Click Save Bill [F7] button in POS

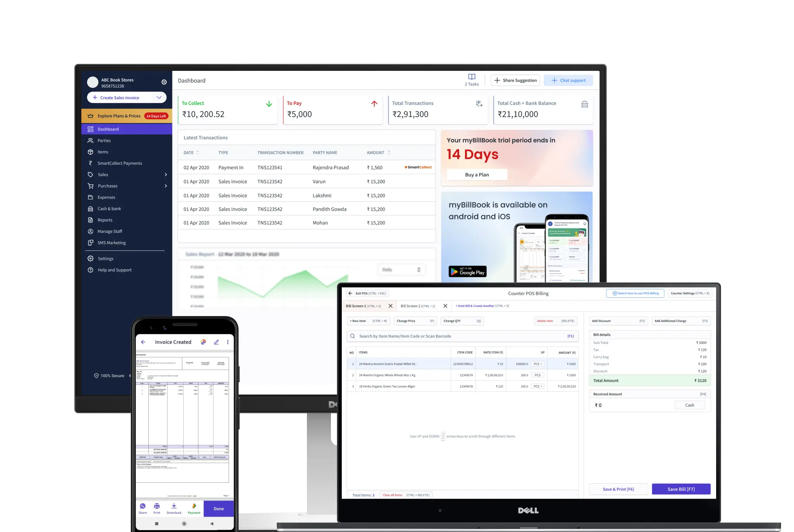click(680, 489)
